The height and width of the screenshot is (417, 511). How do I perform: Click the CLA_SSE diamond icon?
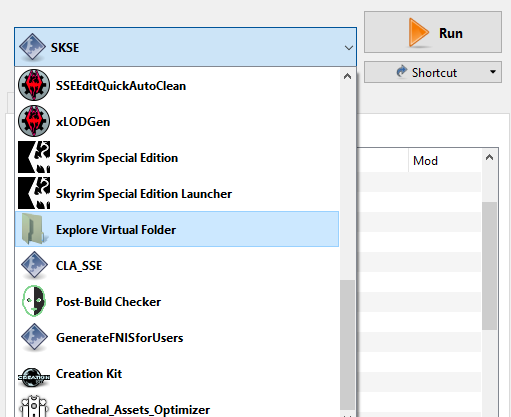[34, 265]
